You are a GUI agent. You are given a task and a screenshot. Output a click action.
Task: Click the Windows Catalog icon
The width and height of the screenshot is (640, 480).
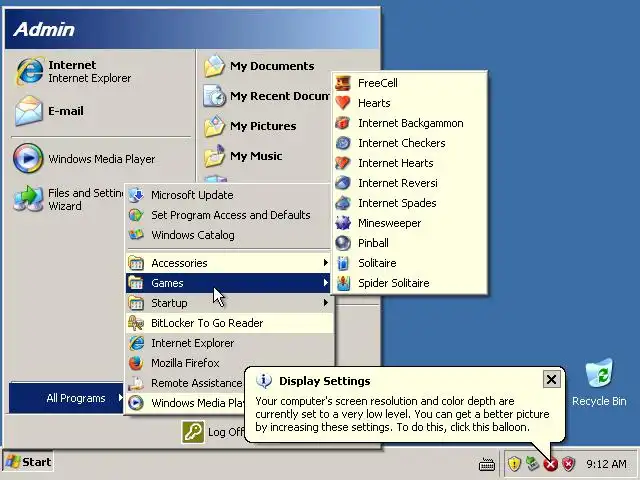click(x=136, y=235)
